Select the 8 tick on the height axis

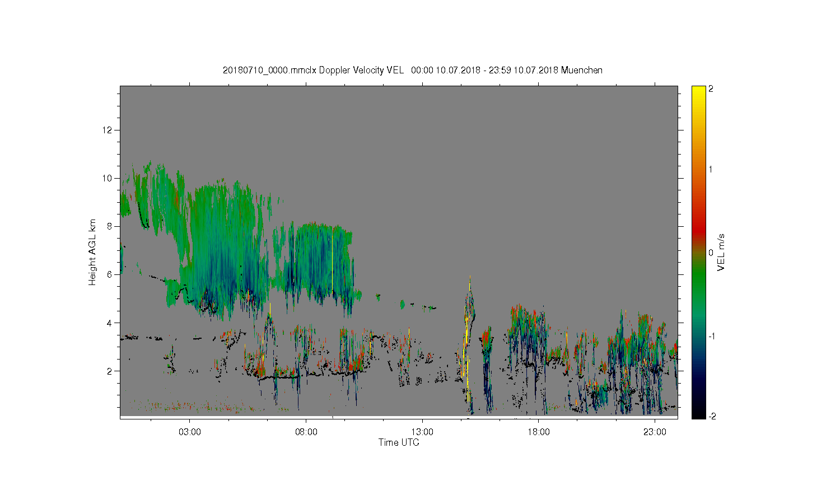(x=110, y=226)
